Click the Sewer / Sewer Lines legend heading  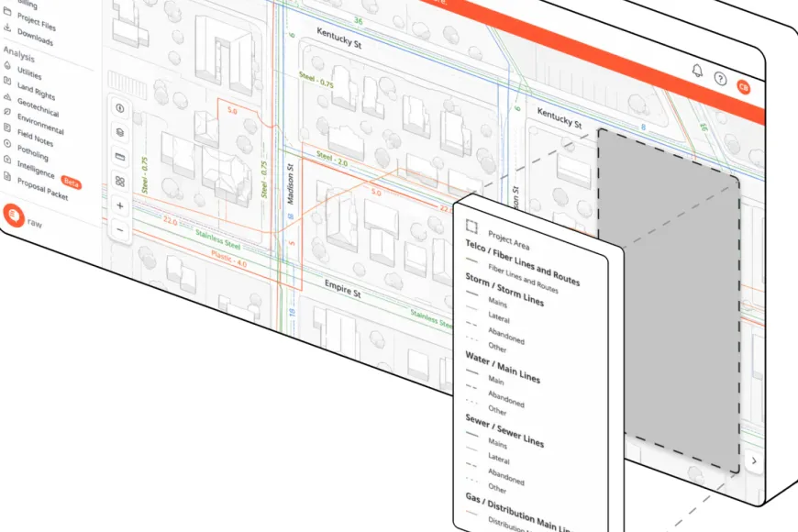(504, 430)
